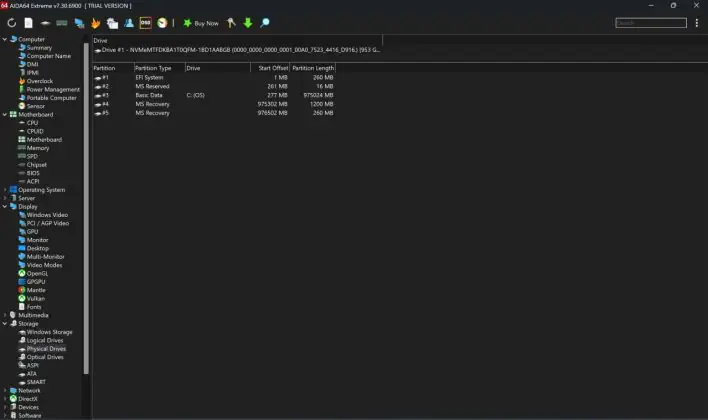The image size is (708, 420).
Task: Open the OpenGL tree item
Action: click(37, 273)
